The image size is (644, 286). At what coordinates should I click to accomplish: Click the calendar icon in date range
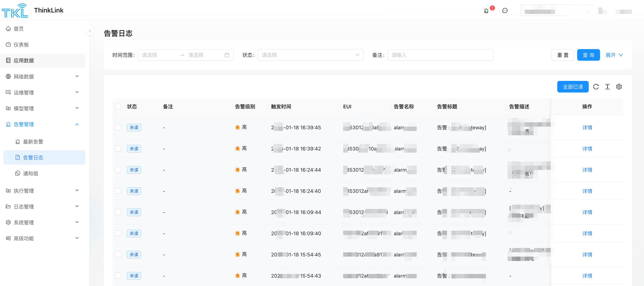[227, 55]
